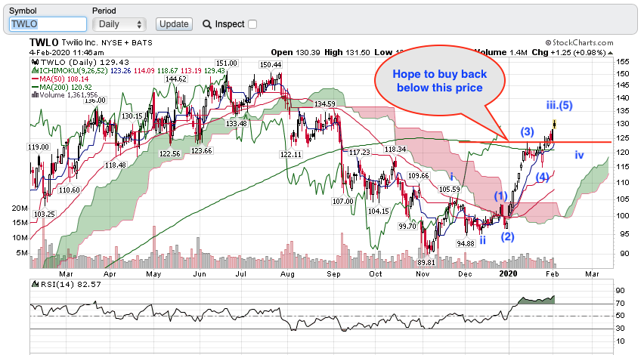Enable the Inspect checkbox
The image size is (644, 355).
tap(252, 24)
